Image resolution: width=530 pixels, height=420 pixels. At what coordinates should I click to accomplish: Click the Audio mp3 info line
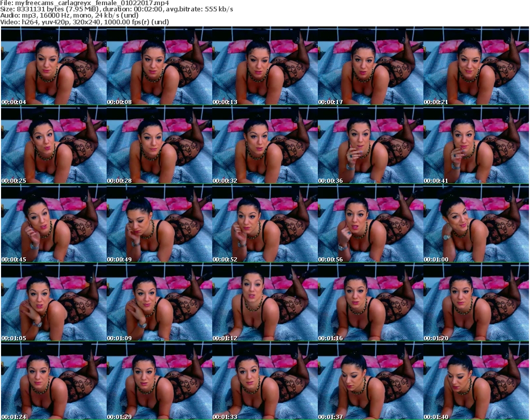click(x=69, y=16)
